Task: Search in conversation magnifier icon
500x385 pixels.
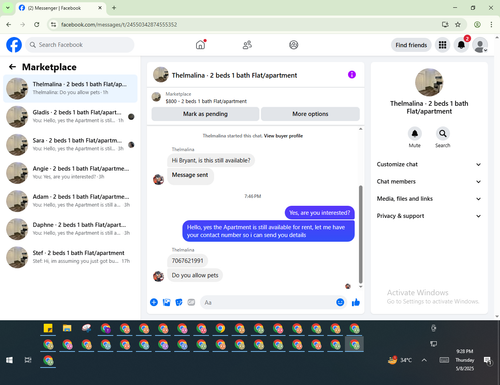Action: point(442,134)
